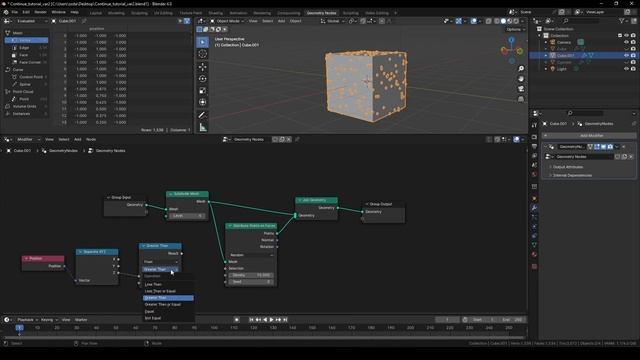Click the Add Modifier button
The image size is (640, 360).
point(589,136)
